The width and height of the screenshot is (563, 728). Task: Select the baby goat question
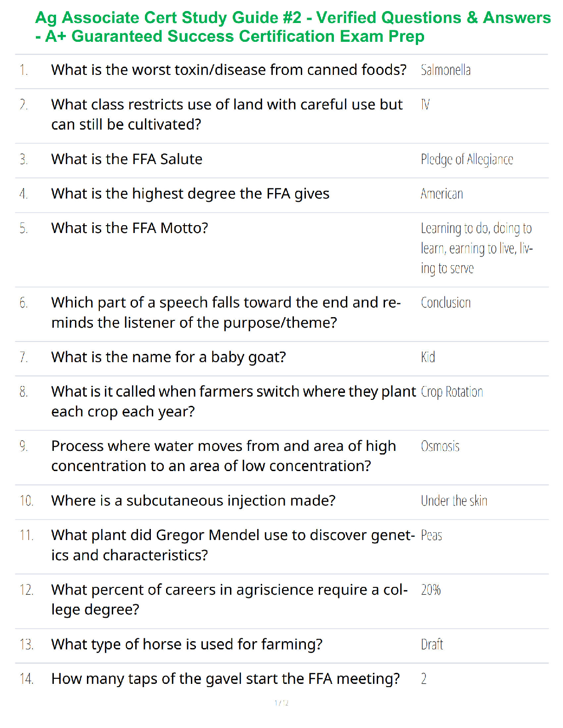click(x=168, y=357)
